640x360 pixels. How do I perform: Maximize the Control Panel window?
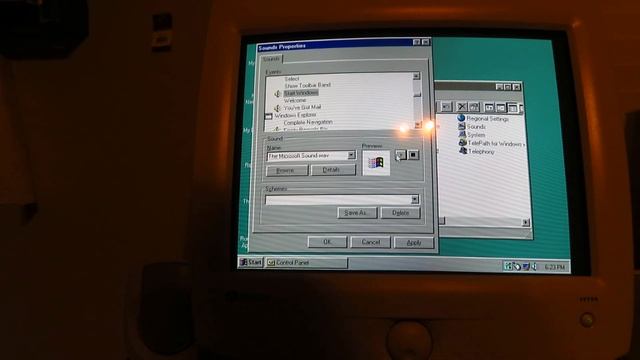pyautogui.click(x=507, y=87)
